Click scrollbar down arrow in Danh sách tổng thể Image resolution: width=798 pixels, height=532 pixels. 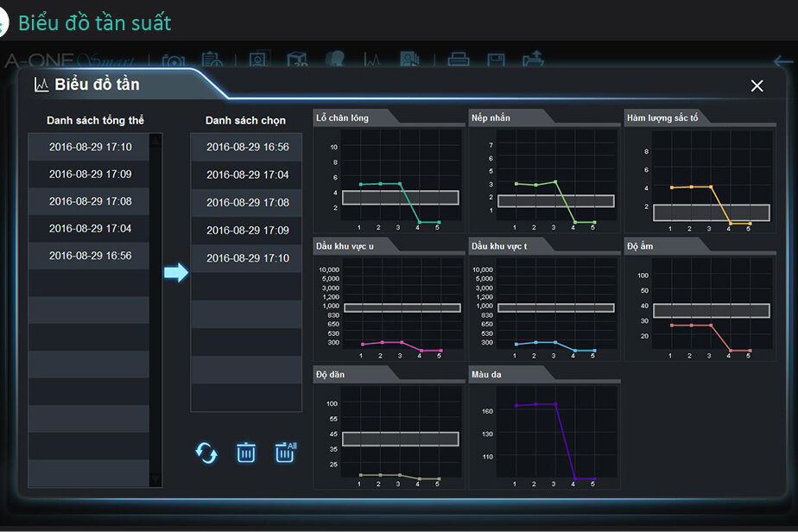155,479
